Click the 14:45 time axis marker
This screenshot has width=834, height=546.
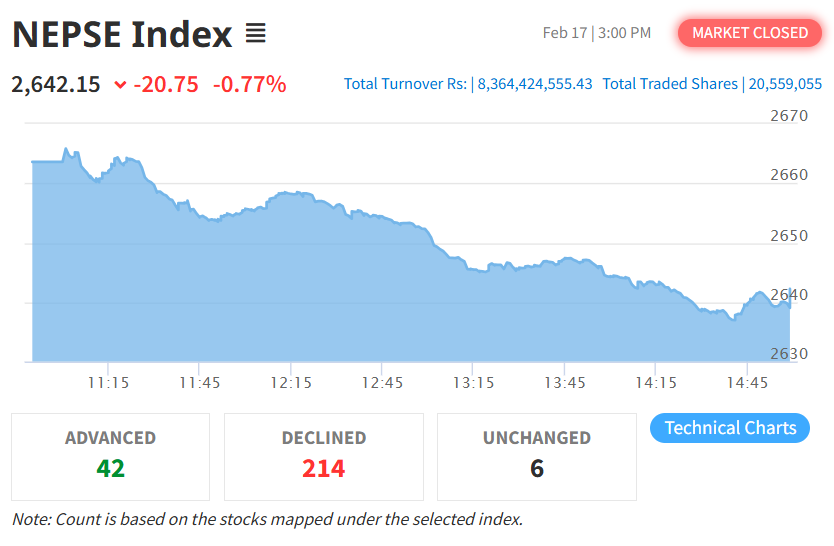748,382
